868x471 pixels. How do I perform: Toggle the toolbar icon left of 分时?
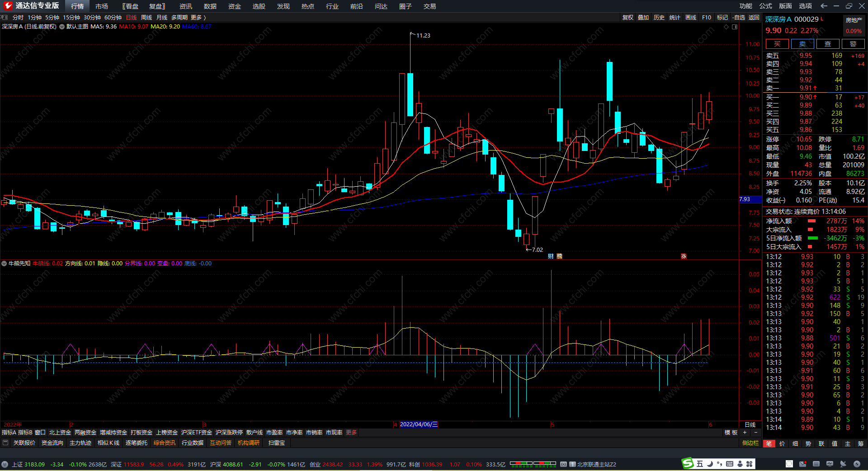point(5,17)
